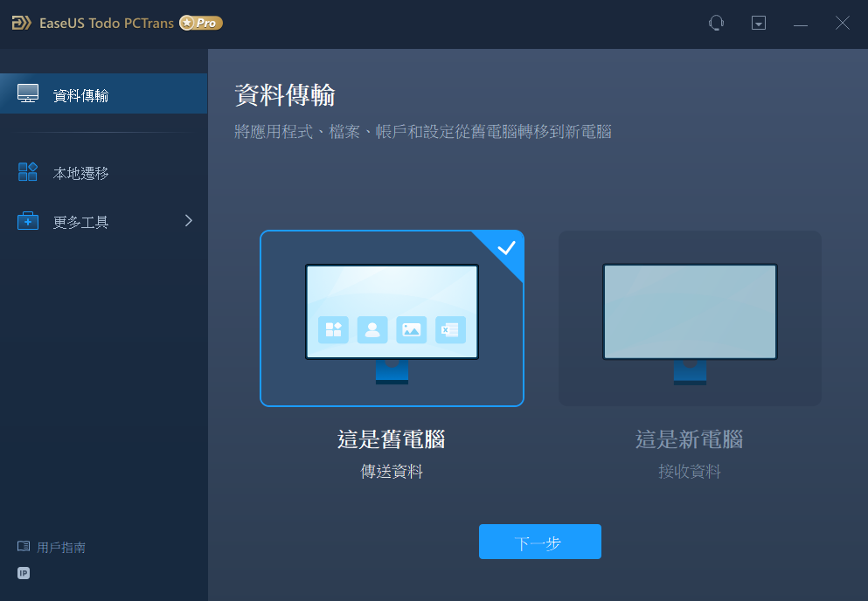Click the 這是新電腦 label

point(689,439)
